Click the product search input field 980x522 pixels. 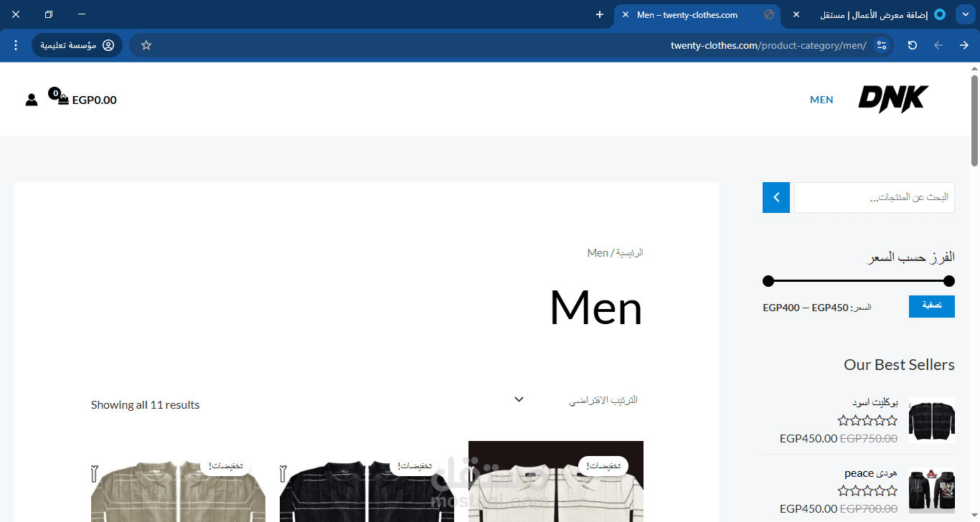875,197
